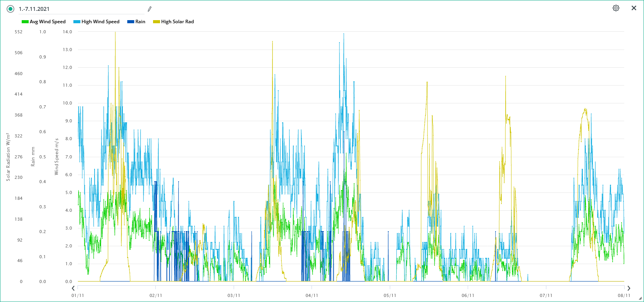The image size is (644, 302).
Task: Click the yellow High Solar Rad swatch
Action: (157, 22)
